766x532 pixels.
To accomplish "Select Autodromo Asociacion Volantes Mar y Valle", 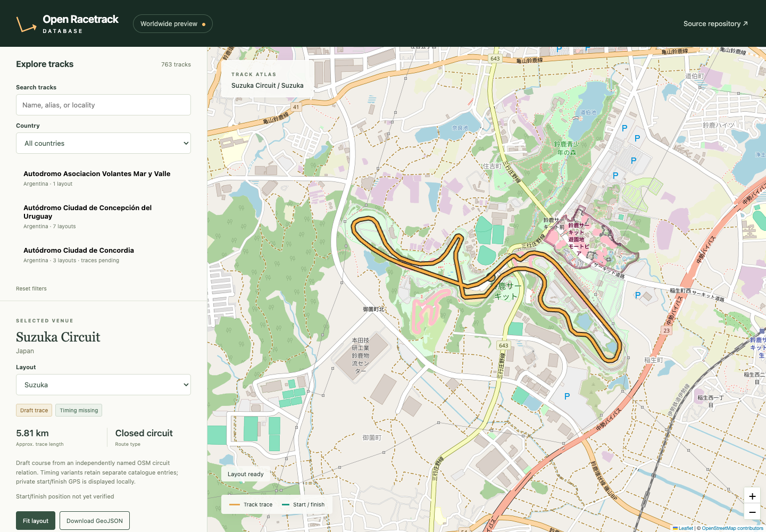I will pyautogui.click(x=103, y=178).
